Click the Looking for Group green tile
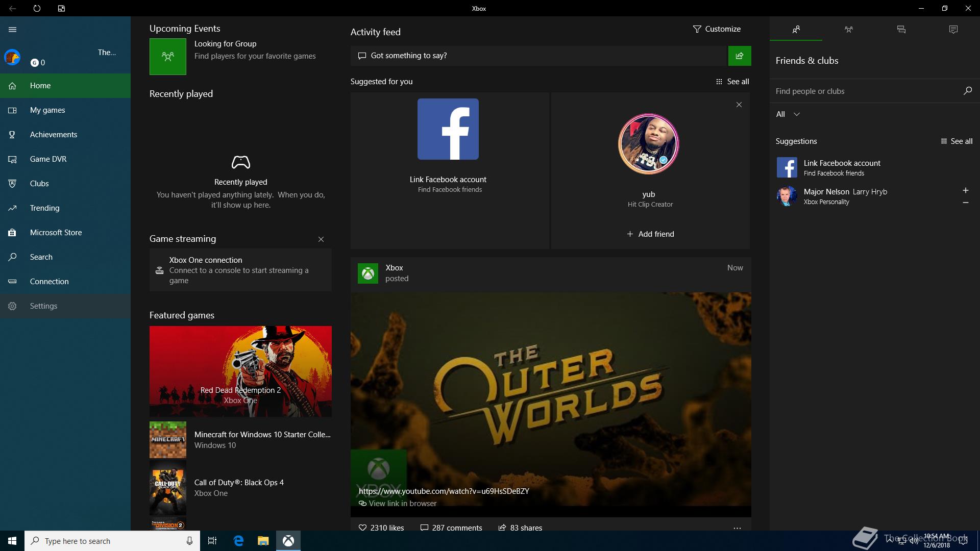Screen dimensions: 980x551 pos(168,57)
